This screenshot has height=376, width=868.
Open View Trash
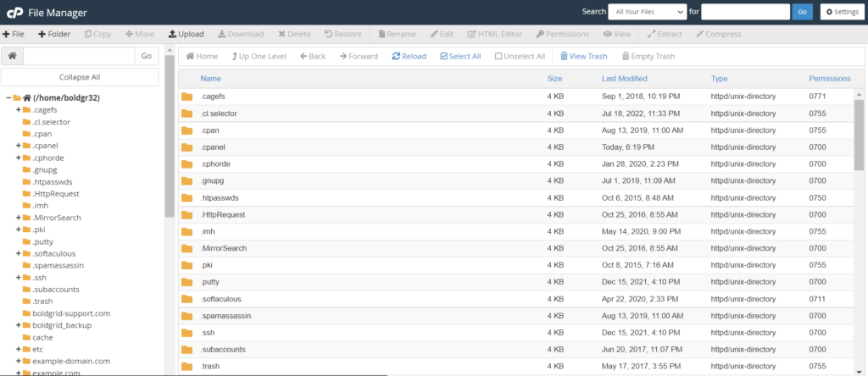[583, 57]
